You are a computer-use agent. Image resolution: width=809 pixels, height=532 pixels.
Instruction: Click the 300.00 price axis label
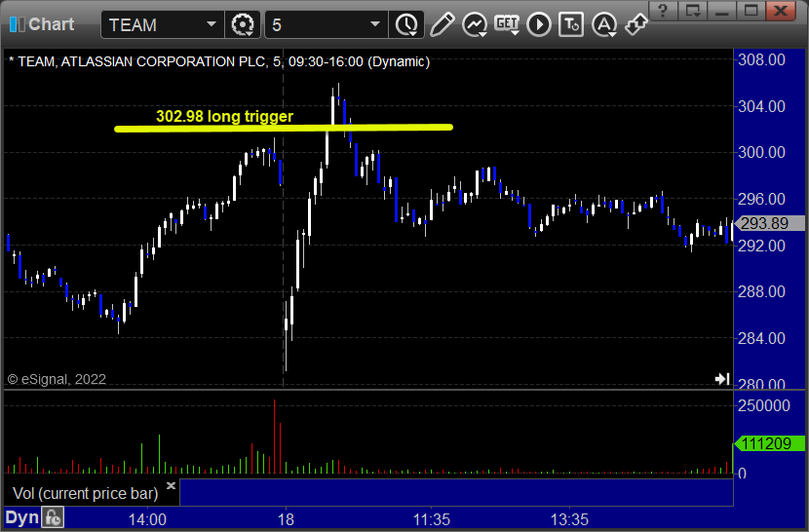click(762, 153)
